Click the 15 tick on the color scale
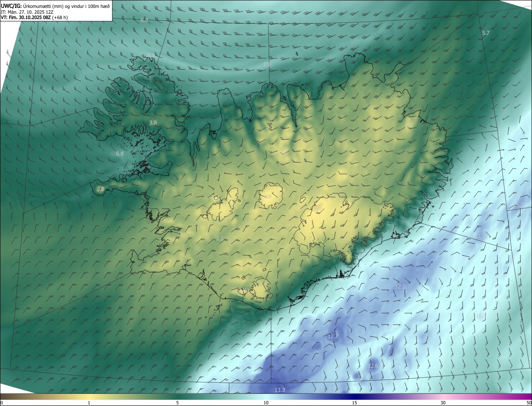 tap(355, 403)
